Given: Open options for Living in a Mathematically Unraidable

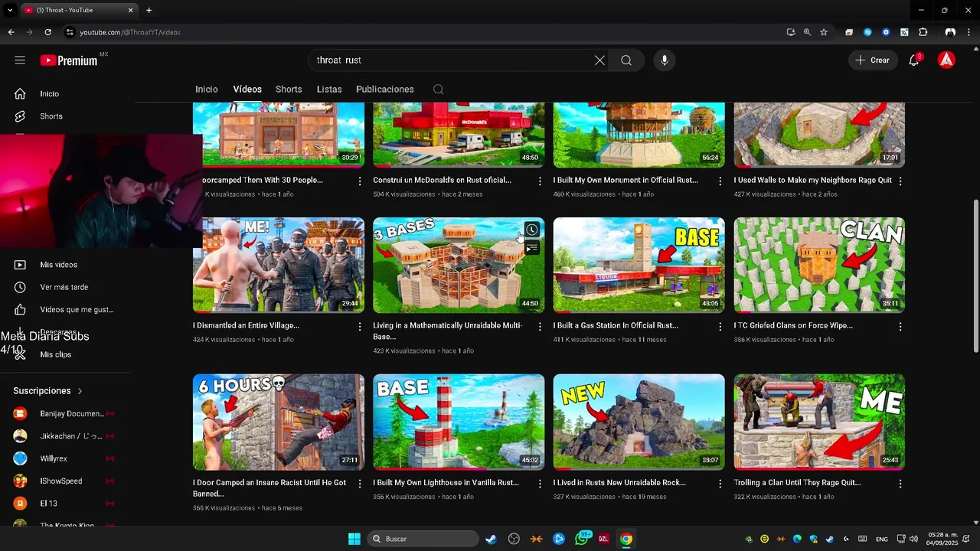Looking at the screenshot, I should pyautogui.click(x=540, y=327).
